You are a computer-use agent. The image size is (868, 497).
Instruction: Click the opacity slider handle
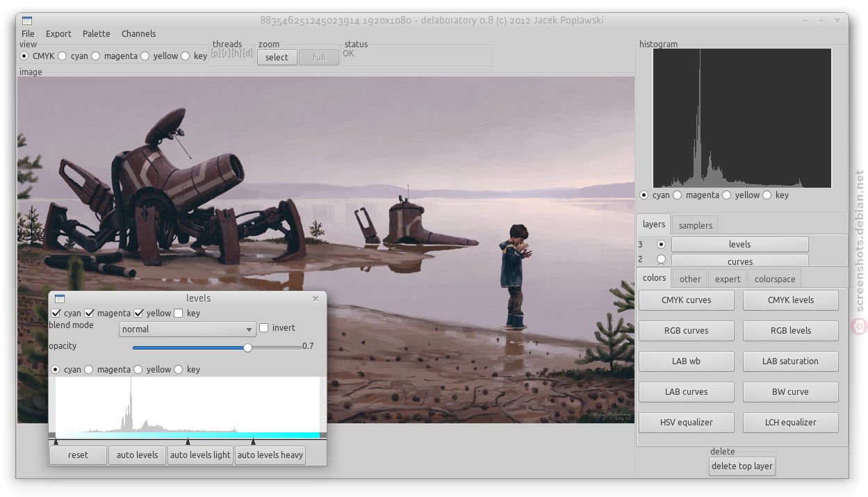pyautogui.click(x=247, y=348)
